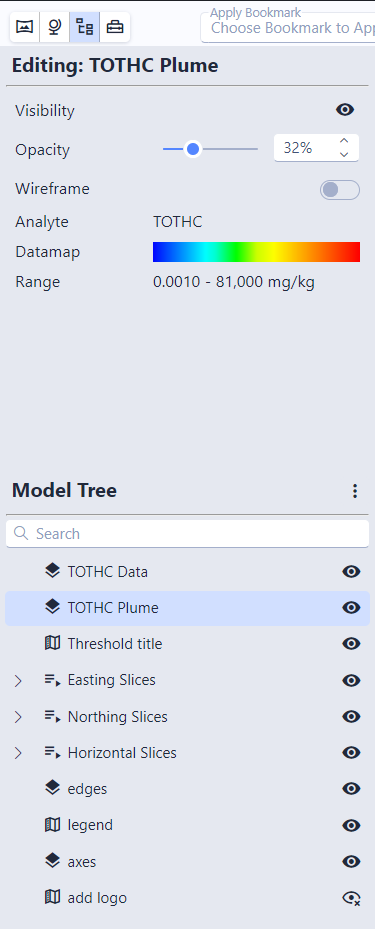375x929 pixels.
Task: Click the Model Tree search field
Action: coord(187,534)
